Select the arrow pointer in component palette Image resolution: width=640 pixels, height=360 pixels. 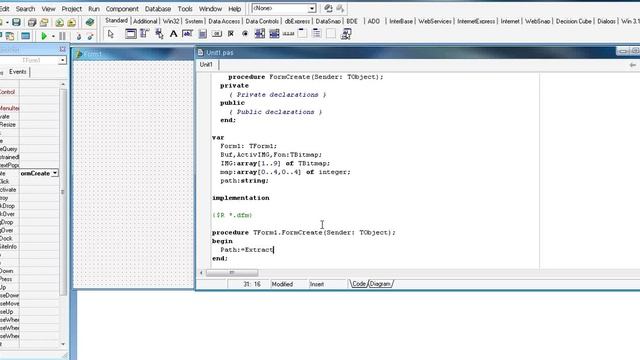[x=111, y=34]
